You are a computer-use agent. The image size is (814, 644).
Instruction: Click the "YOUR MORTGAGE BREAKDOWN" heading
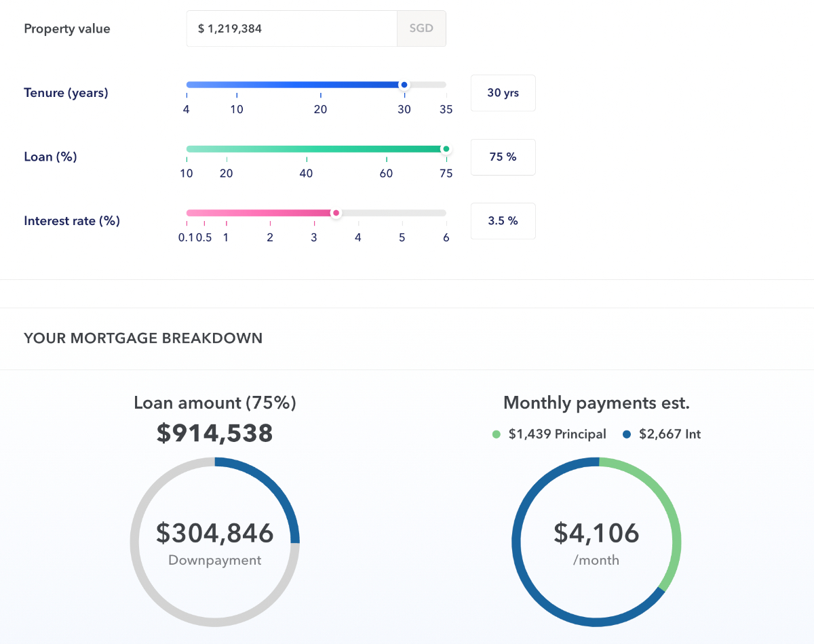(x=143, y=338)
